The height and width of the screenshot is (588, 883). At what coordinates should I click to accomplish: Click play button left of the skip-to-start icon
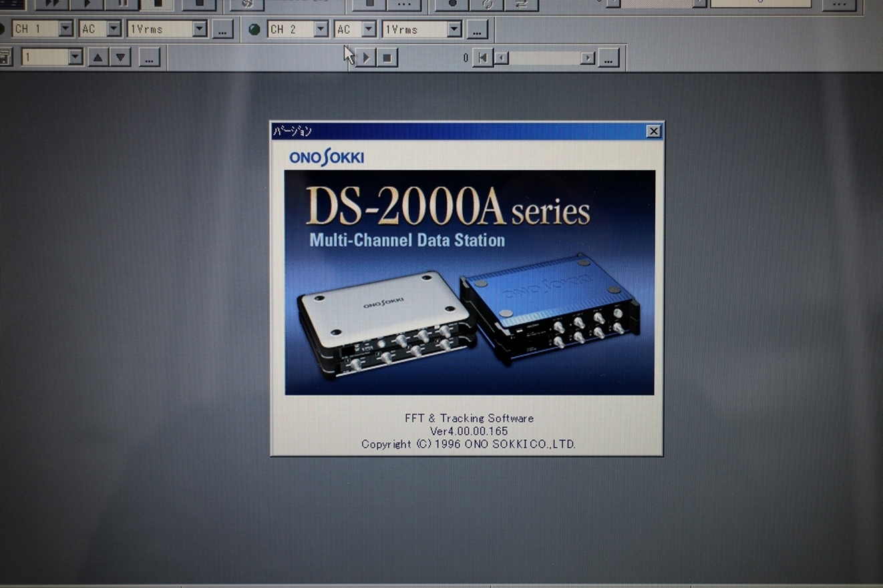[365, 58]
